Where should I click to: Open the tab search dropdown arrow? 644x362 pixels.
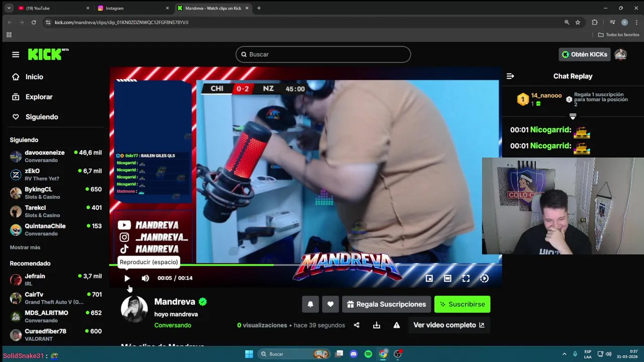click(9, 8)
